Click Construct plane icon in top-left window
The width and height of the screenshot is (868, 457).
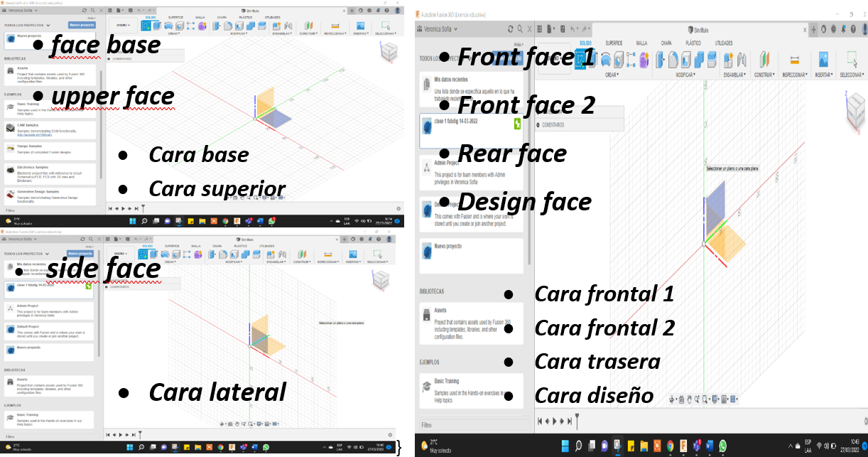[309, 26]
